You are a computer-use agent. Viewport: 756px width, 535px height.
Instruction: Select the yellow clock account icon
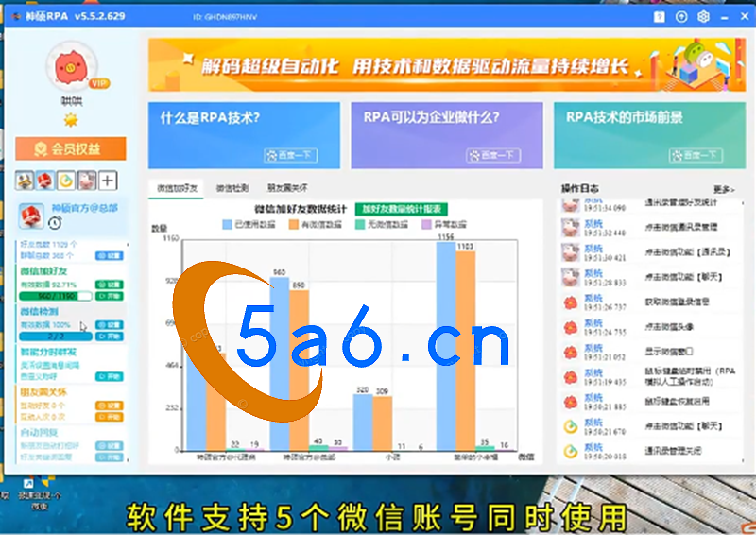coord(66,180)
